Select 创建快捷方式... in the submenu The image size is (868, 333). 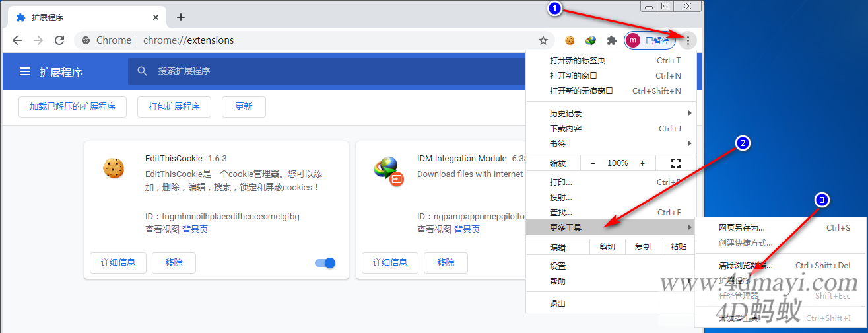[x=781, y=242]
